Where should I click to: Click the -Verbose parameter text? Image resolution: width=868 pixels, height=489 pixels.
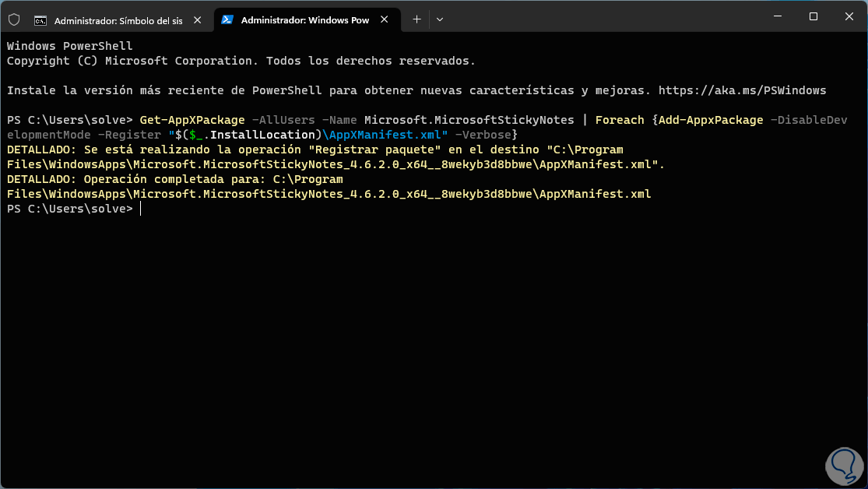483,135
